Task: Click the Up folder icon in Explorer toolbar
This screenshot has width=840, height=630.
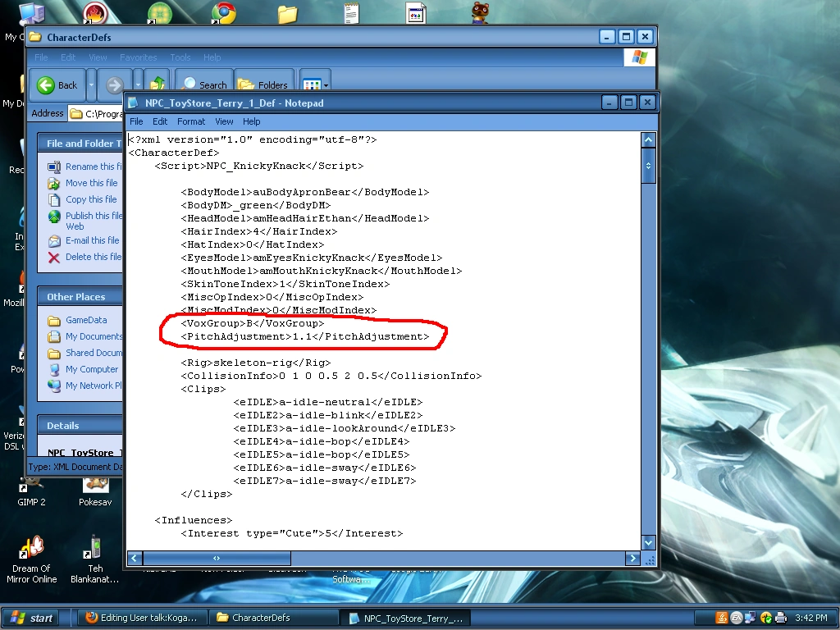Action: point(157,84)
